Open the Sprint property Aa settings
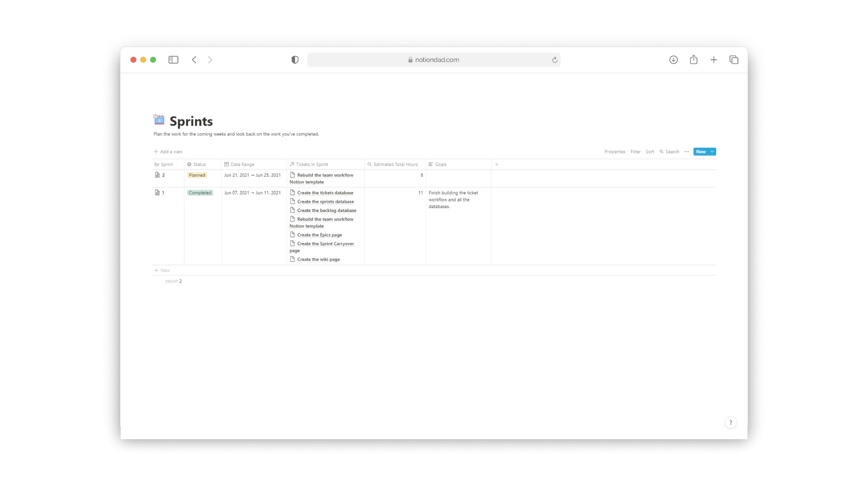Image resolution: width=868 pixels, height=488 pixels. tap(157, 164)
